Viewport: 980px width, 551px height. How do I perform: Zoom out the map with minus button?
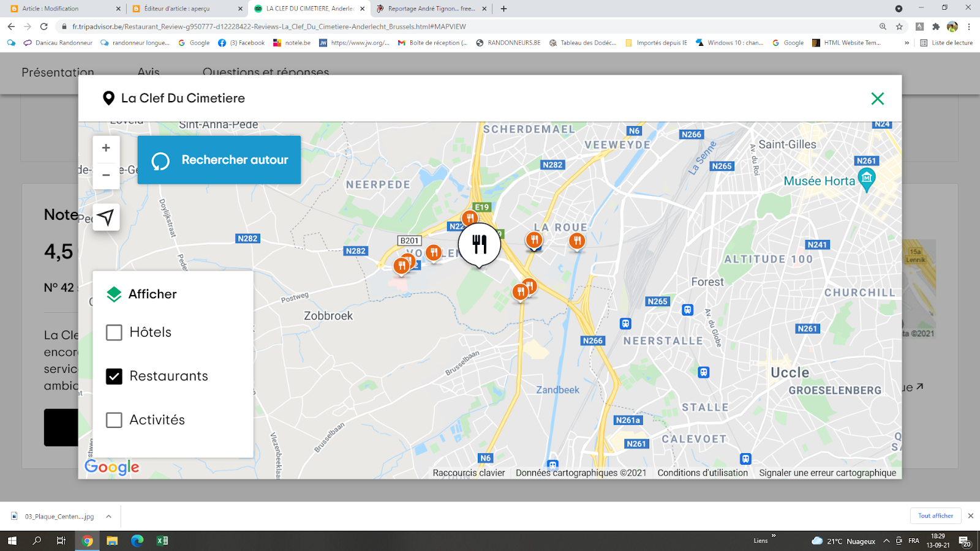click(106, 175)
